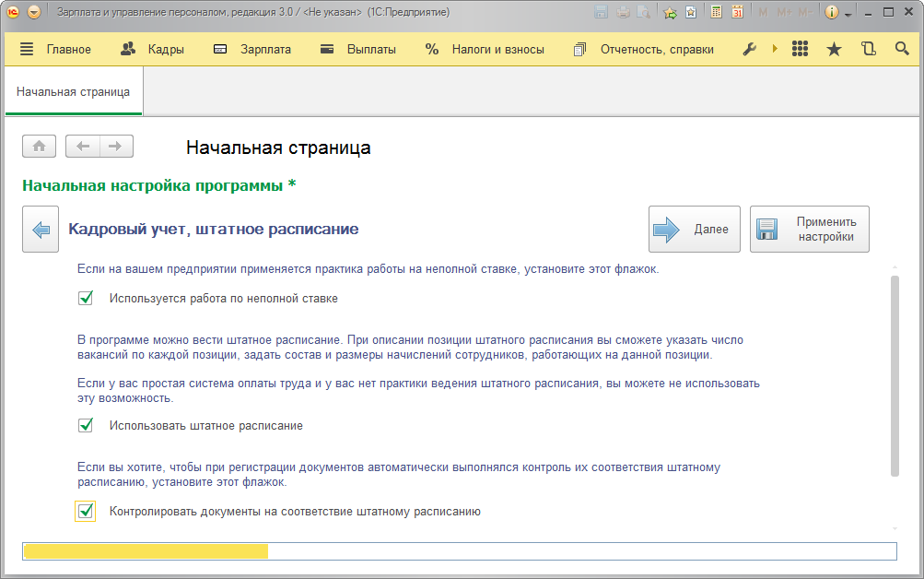
Task: Click the search magnifier icon
Action: (x=902, y=49)
